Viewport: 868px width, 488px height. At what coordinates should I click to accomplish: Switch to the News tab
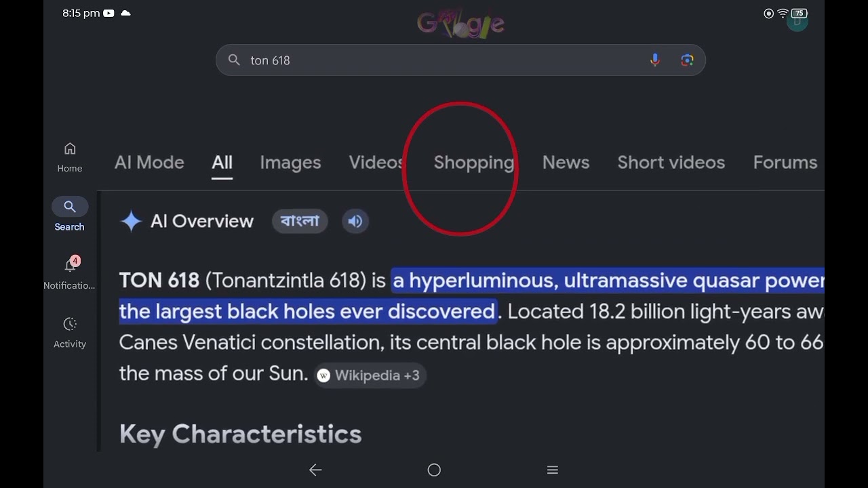coord(566,163)
